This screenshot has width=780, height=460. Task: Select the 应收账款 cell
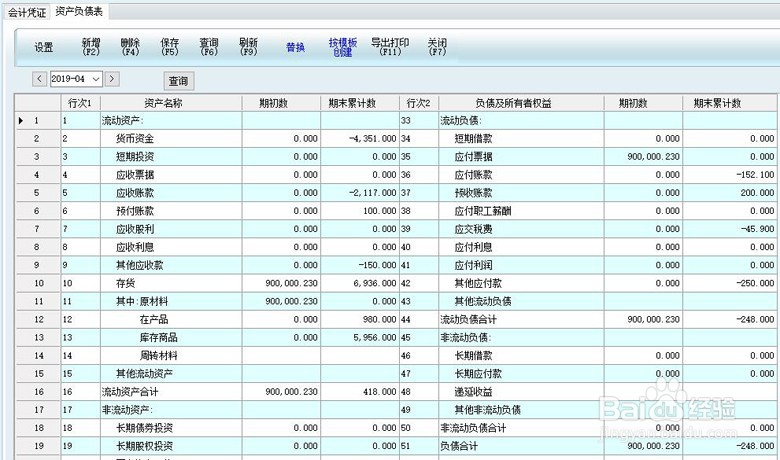click(x=171, y=193)
